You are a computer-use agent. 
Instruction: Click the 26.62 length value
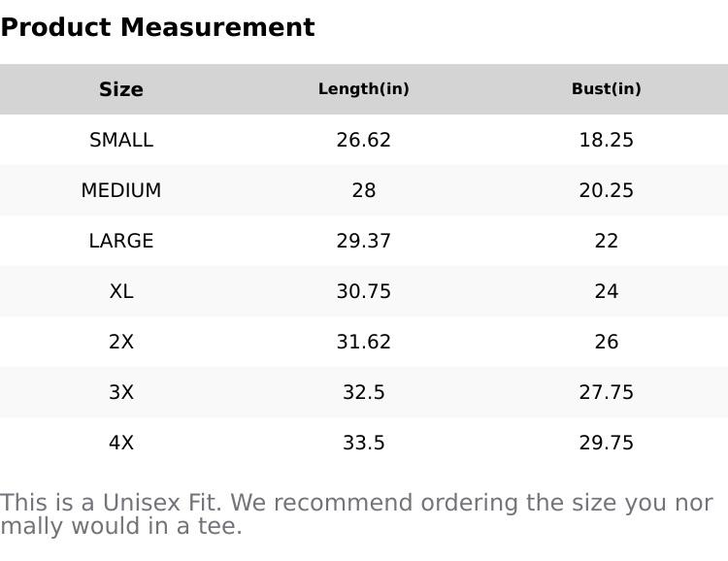(364, 140)
